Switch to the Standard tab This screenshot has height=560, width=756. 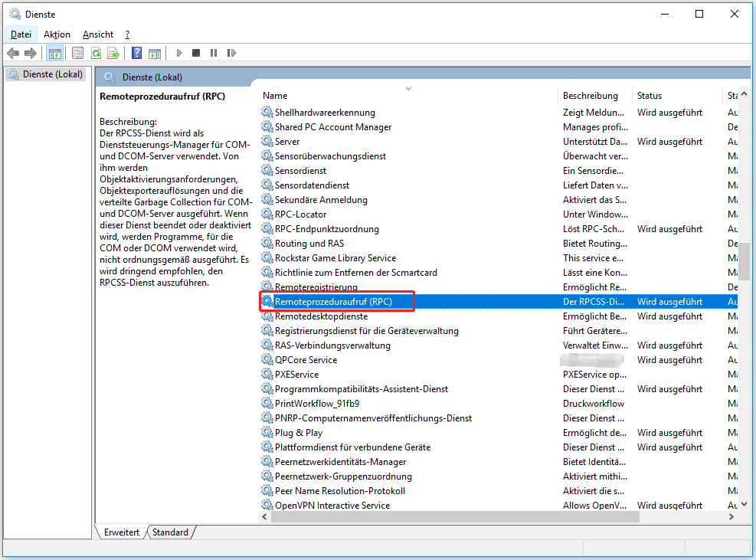pos(170,532)
